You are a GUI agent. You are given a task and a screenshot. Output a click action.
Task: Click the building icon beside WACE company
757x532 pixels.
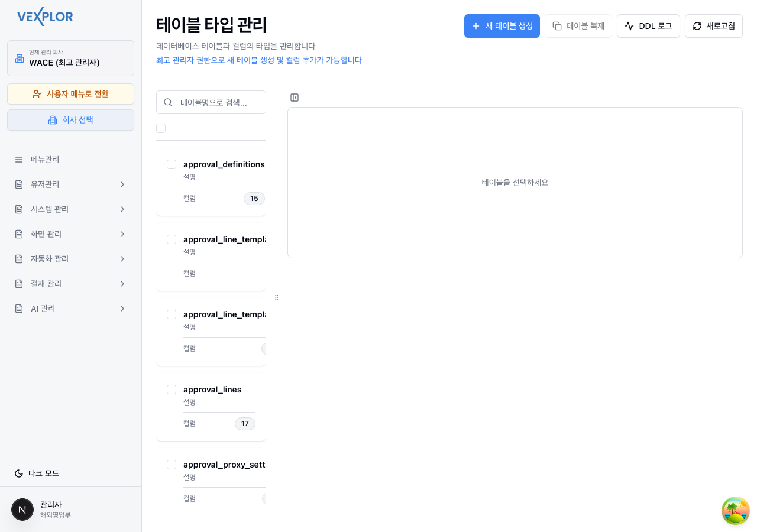click(20, 58)
